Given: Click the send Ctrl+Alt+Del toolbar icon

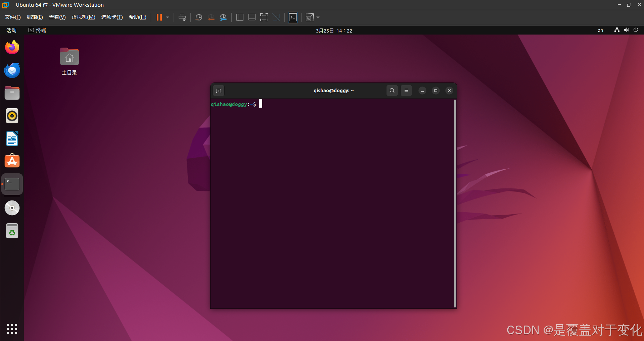Looking at the screenshot, I should point(182,17).
